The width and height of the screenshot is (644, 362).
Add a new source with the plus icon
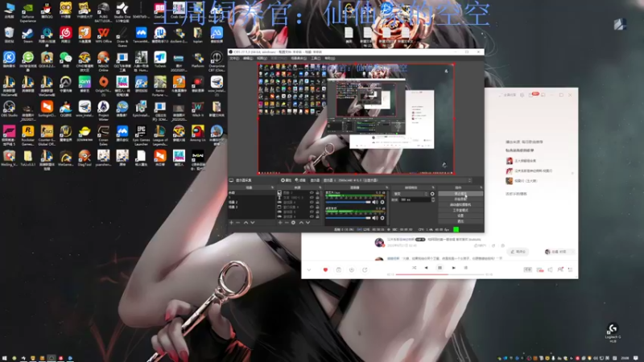coord(280,223)
